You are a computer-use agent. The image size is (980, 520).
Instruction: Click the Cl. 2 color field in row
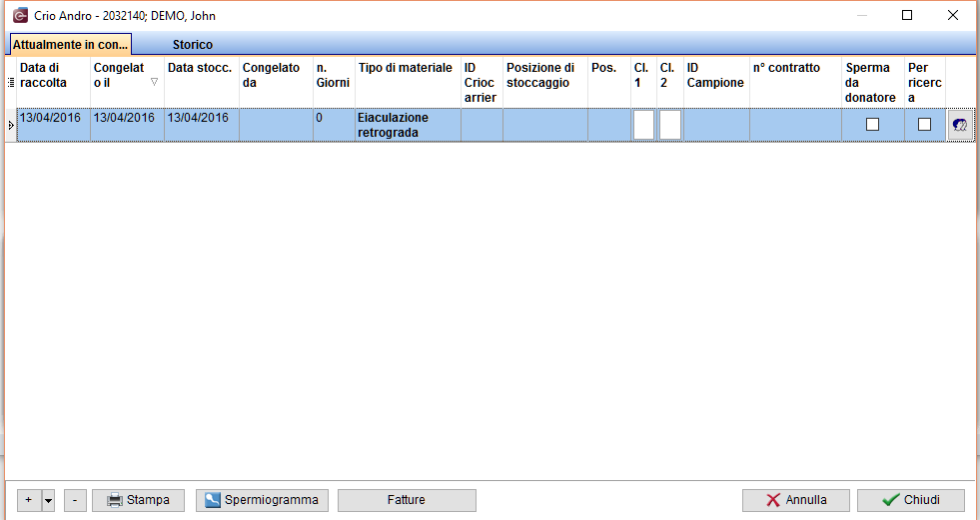[x=670, y=125]
